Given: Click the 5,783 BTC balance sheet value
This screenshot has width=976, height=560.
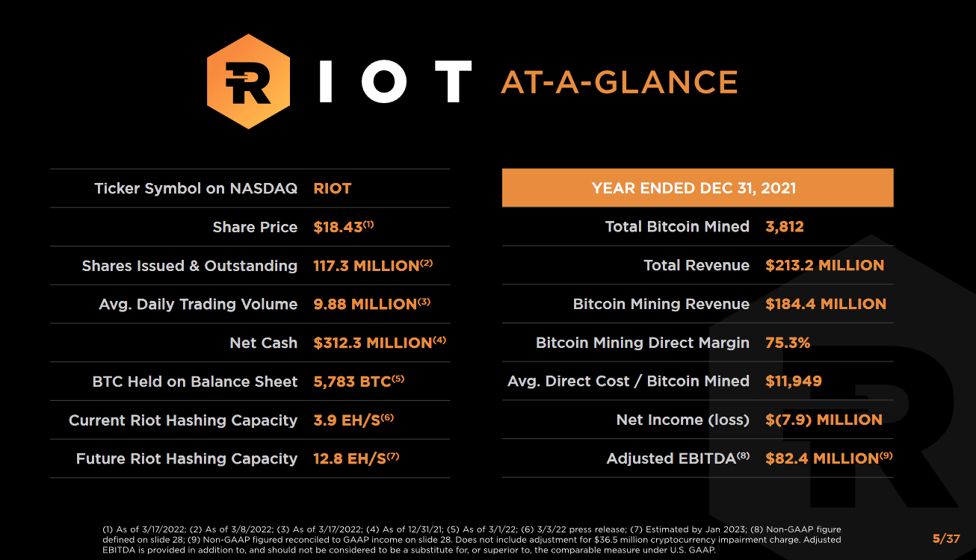Looking at the screenshot, I should (x=353, y=382).
